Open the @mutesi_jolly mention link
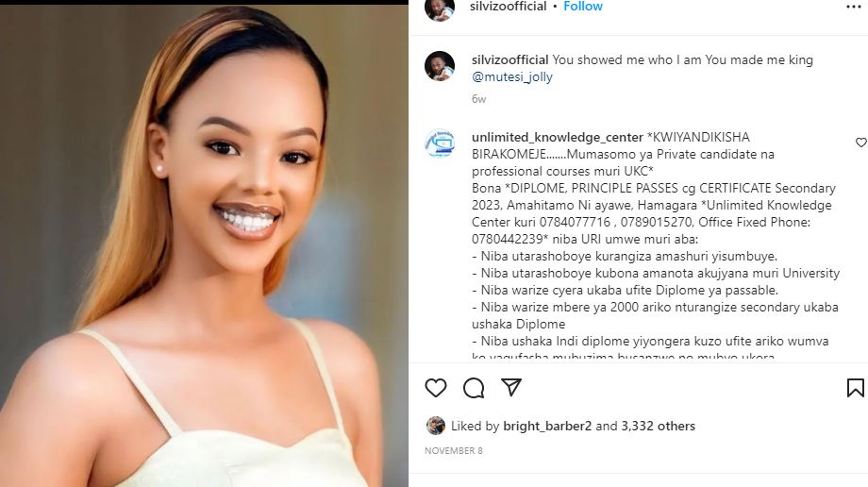The image size is (868, 487). (x=511, y=77)
